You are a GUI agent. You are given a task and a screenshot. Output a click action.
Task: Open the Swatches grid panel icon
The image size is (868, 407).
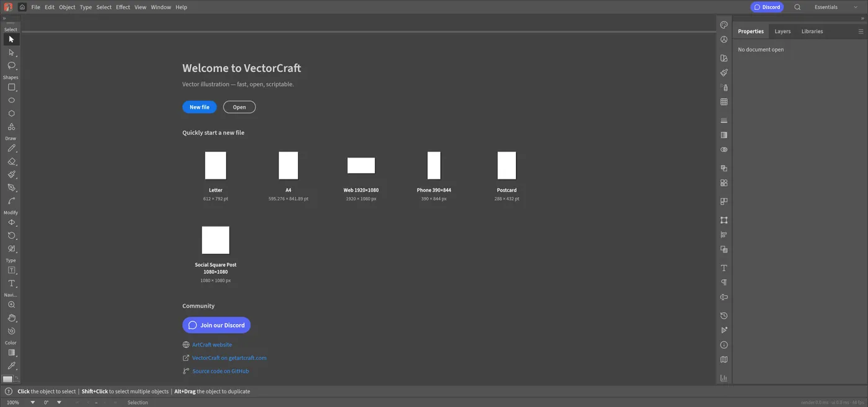tap(724, 102)
